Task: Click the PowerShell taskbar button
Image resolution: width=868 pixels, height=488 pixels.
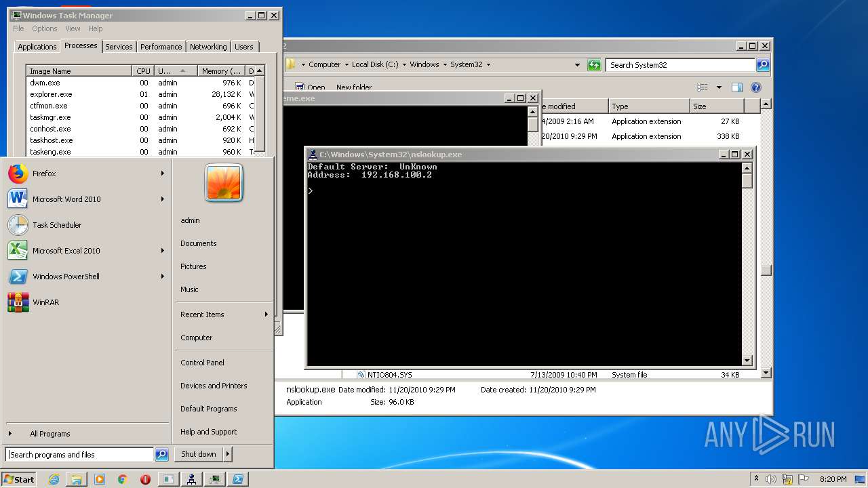Action: pos(238,479)
